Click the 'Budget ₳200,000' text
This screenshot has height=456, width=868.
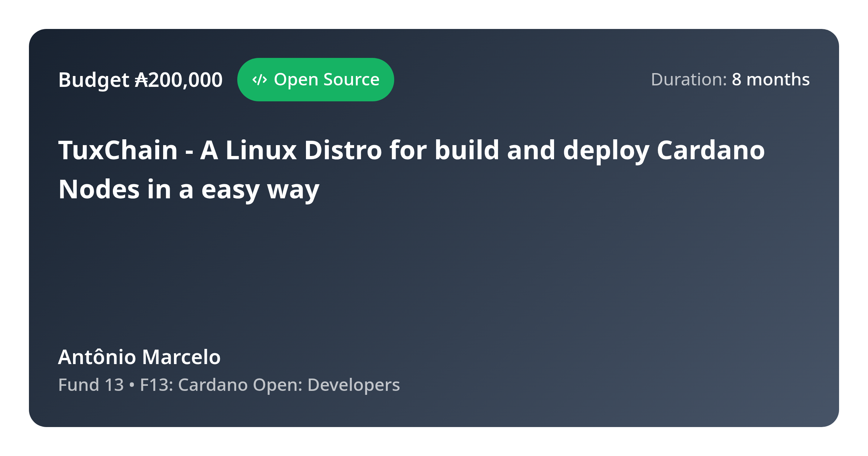pos(140,80)
